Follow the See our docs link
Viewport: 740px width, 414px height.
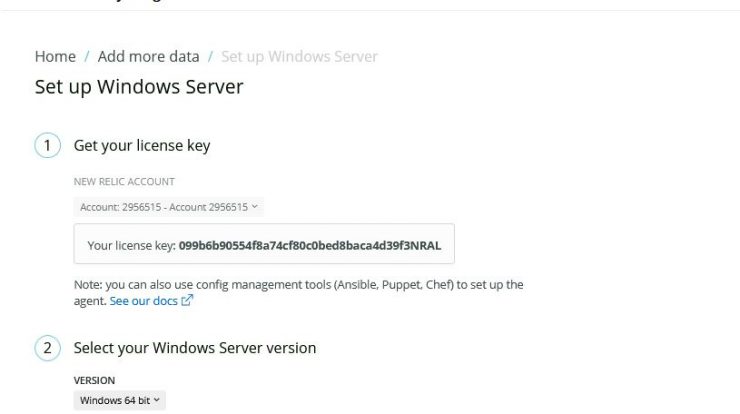(x=143, y=301)
